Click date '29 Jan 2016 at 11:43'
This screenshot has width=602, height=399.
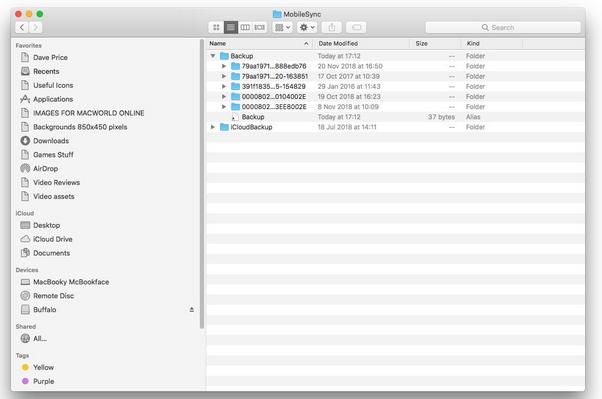point(349,86)
